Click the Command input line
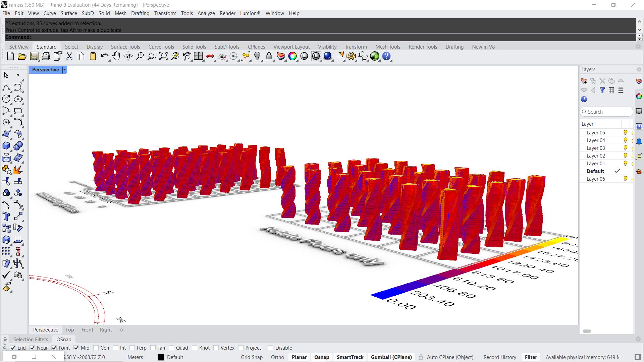Screen dimensions: 644x362 click(x=320, y=37)
